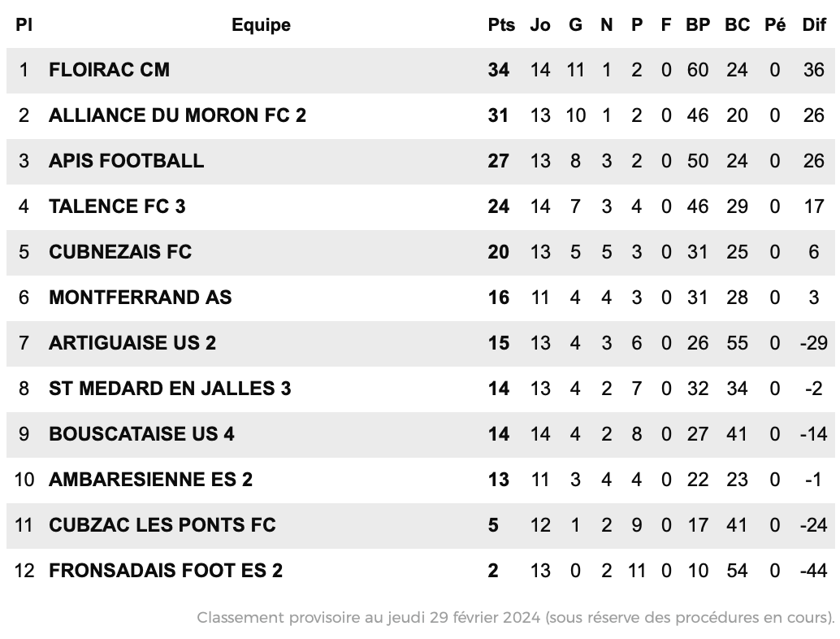The width and height of the screenshot is (840, 639).
Task: Click the BC column header
Action: point(737,24)
